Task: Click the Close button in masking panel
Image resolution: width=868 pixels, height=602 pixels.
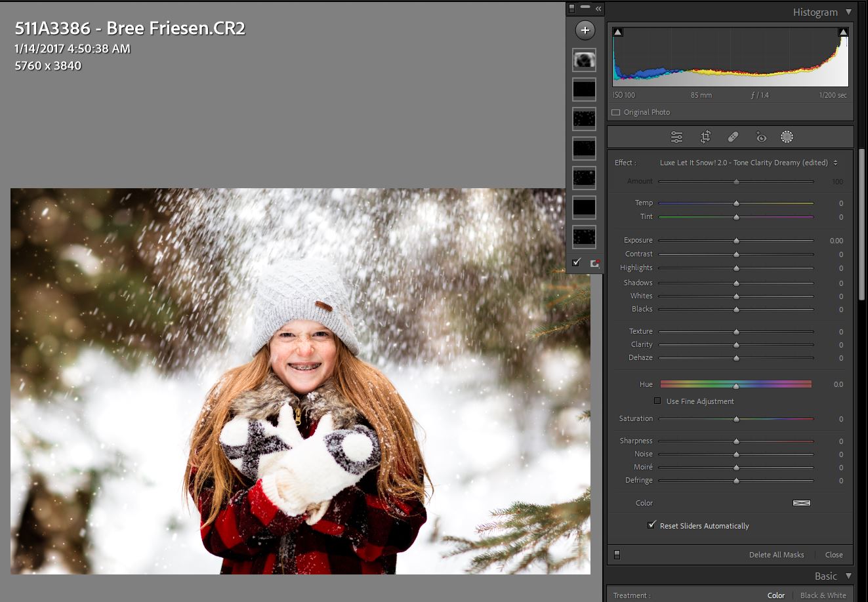Action: click(834, 555)
